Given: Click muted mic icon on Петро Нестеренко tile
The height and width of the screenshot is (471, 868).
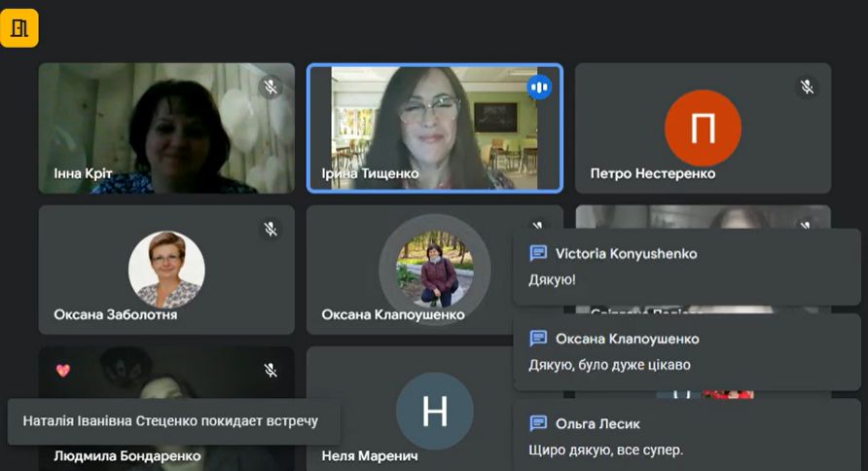Looking at the screenshot, I should (x=807, y=88).
